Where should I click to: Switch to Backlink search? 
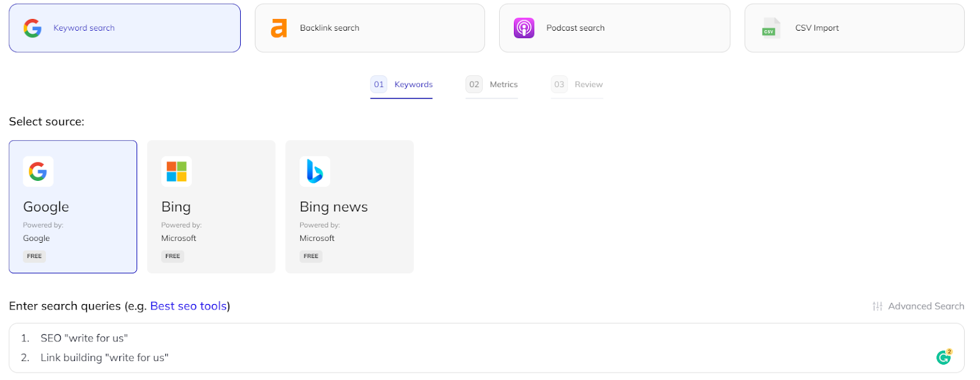pyautogui.click(x=370, y=28)
